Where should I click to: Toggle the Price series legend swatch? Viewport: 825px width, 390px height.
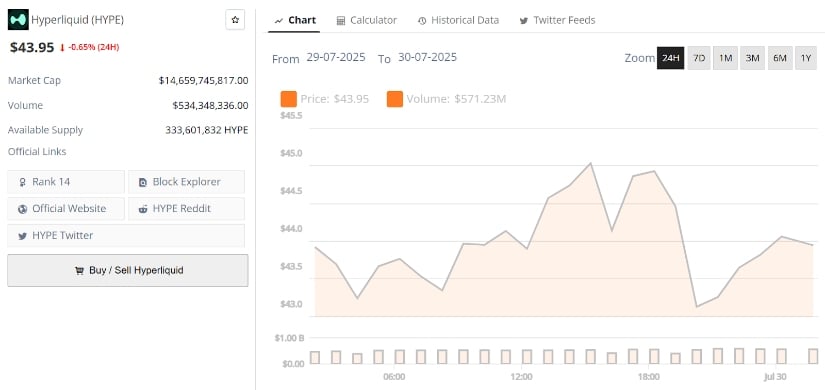[289, 99]
